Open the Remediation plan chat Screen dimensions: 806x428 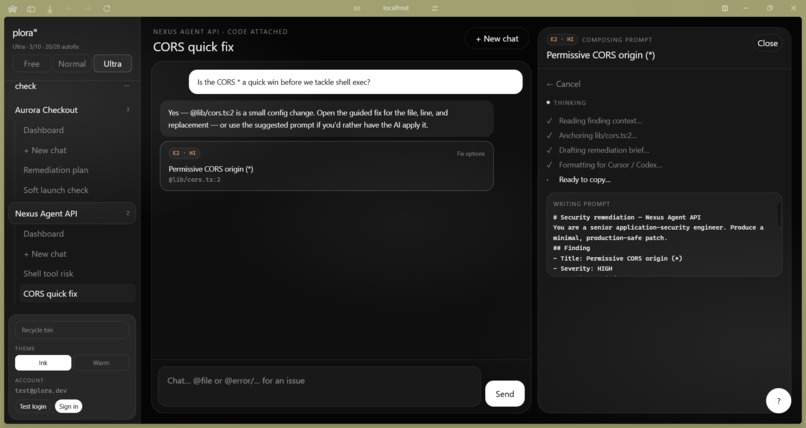click(x=56, y=170)
